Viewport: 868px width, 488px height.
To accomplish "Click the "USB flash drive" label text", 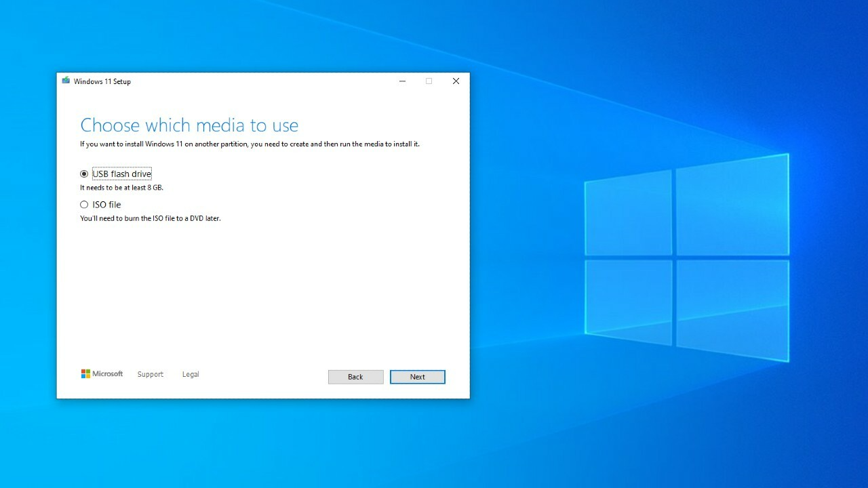I will tap(121, 174).
